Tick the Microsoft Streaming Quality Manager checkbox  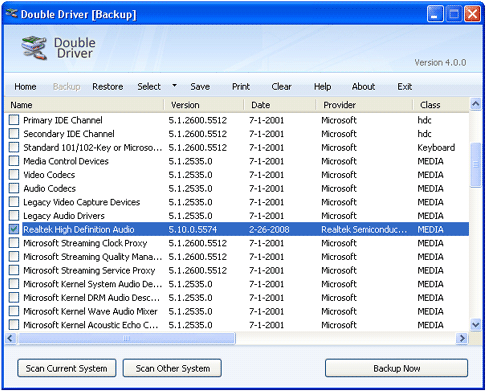point(14,257)
